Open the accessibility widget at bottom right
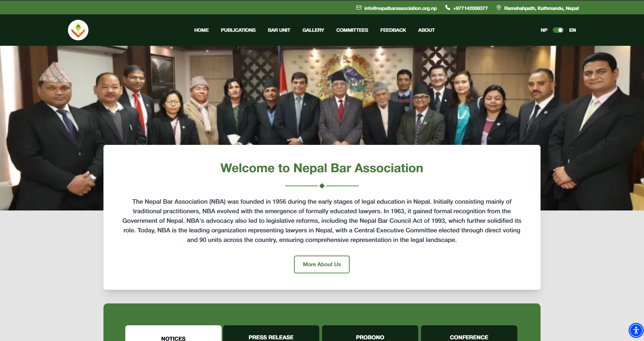Screen dimensions: 644x341 [636, 330]
